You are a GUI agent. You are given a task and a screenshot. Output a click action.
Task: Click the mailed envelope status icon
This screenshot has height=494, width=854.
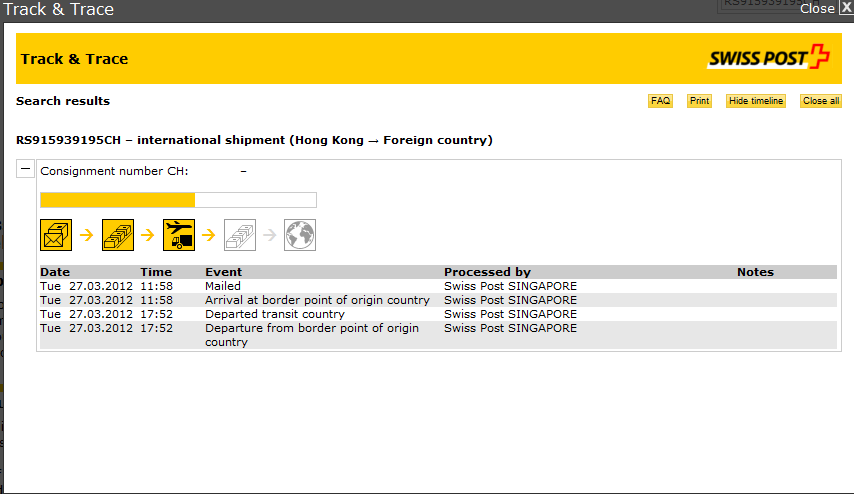(56, 235)
